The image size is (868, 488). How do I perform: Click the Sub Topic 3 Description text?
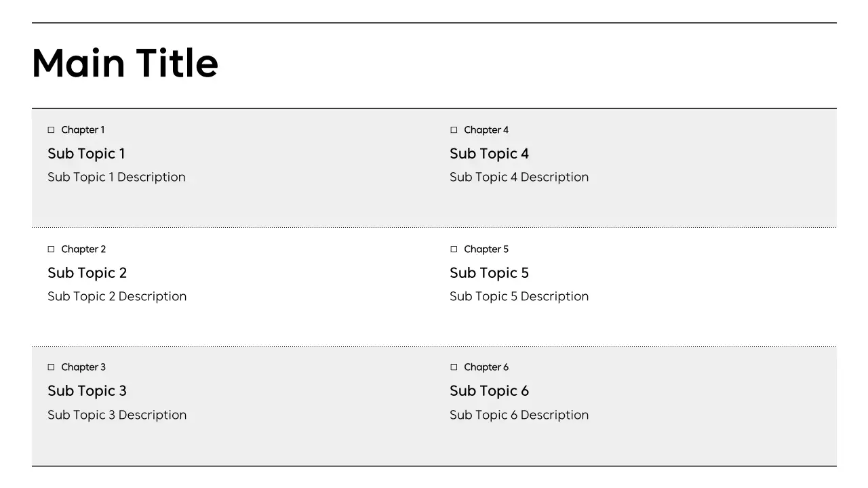pos(117,415)
